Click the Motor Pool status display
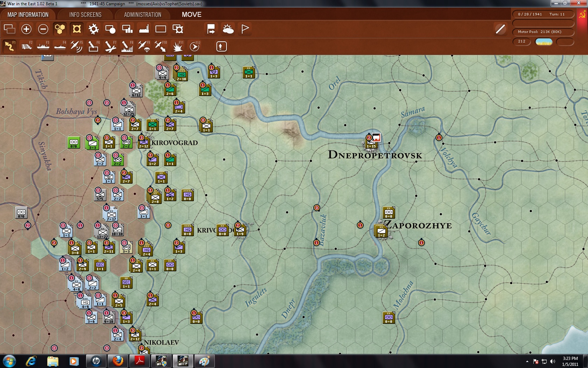 [x=542, y=32]
